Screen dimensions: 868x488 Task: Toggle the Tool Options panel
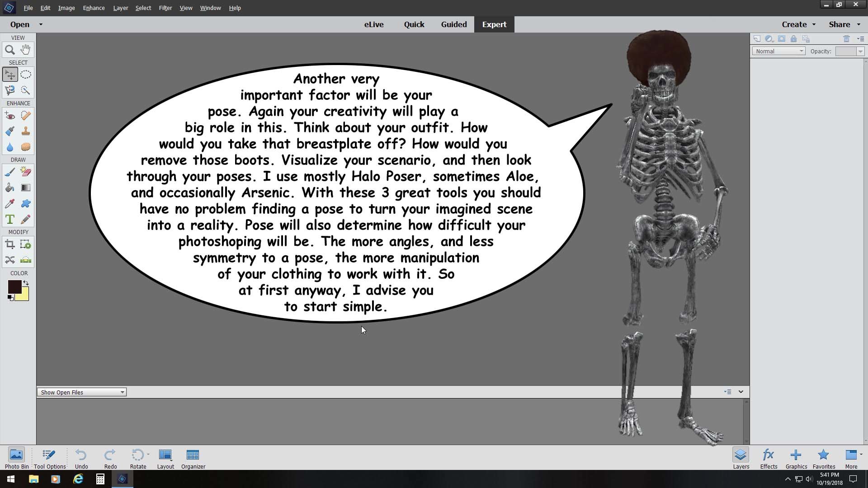50,458
